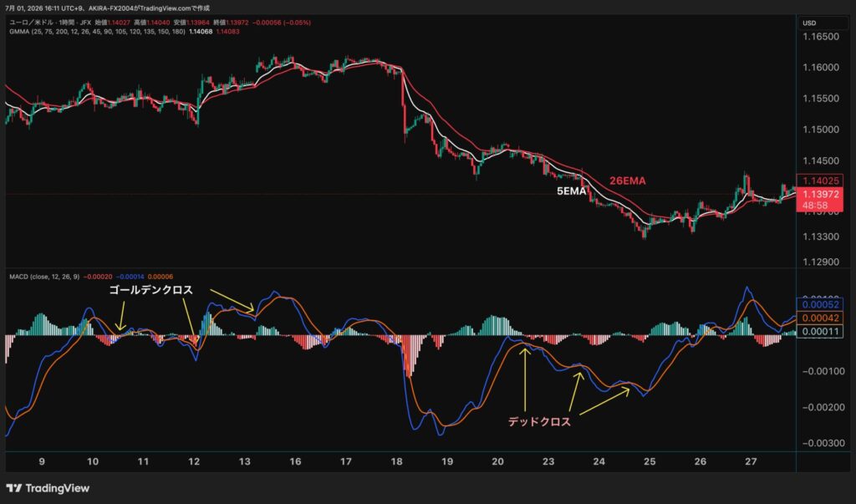Click the blue 0.00052 MACD value label
Viewport: 856px width, 504px height.
(x=820, y=305)
